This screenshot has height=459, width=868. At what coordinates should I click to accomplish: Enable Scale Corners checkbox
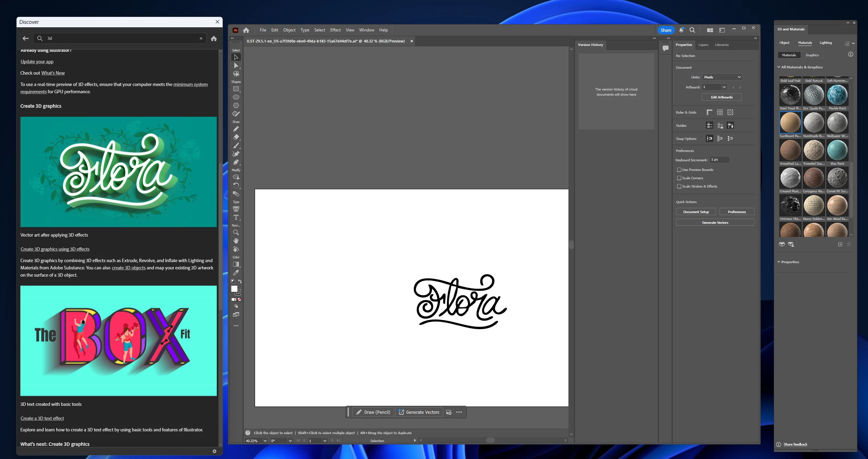[x=679, y=178]
